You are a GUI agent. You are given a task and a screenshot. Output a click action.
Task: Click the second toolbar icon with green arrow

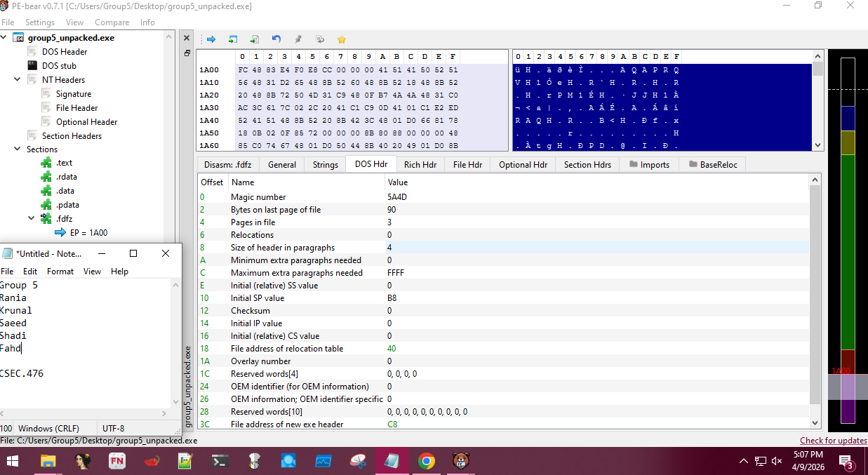(x=233, y=39)
